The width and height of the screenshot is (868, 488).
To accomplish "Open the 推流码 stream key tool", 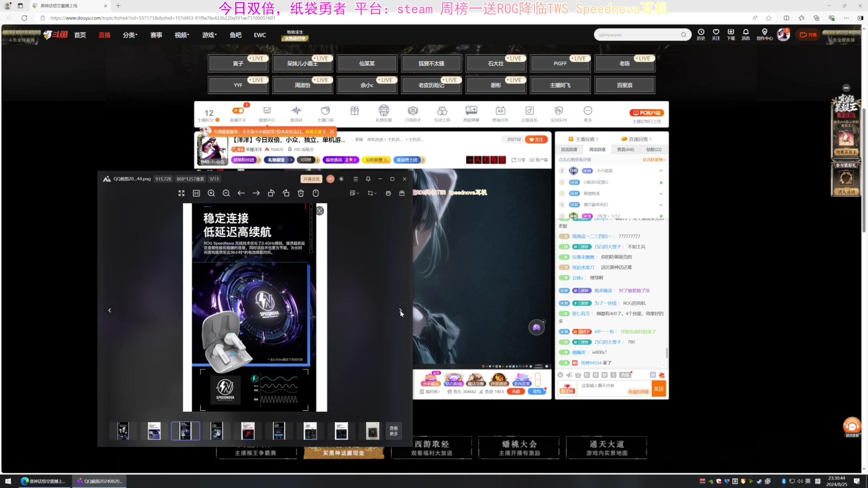I will tap(296, 114).
